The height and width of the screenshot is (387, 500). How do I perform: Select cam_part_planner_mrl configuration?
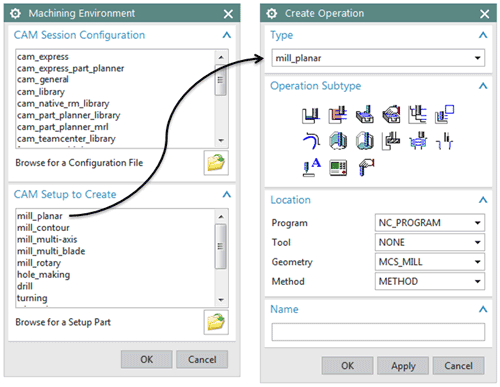[x=63, y=127]
